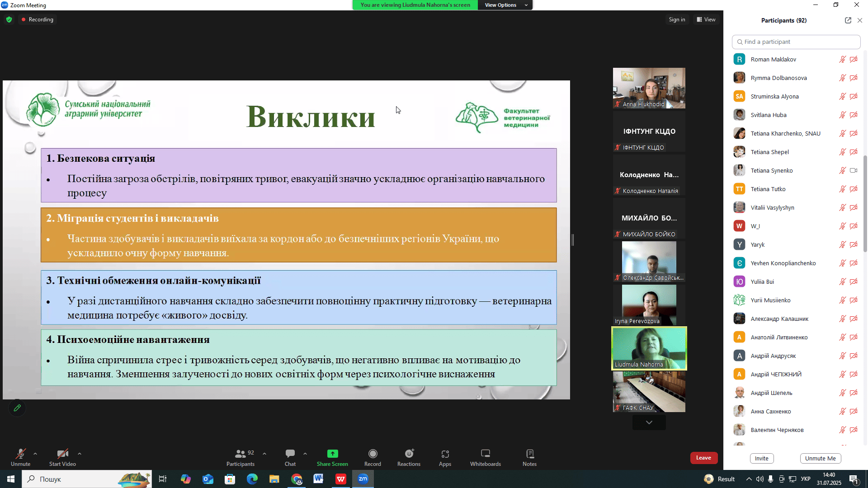Viewport: 868px width, 488px height.
Task: Open Microsoft Edge from the taskbar
Action: (x=252, y=479)
